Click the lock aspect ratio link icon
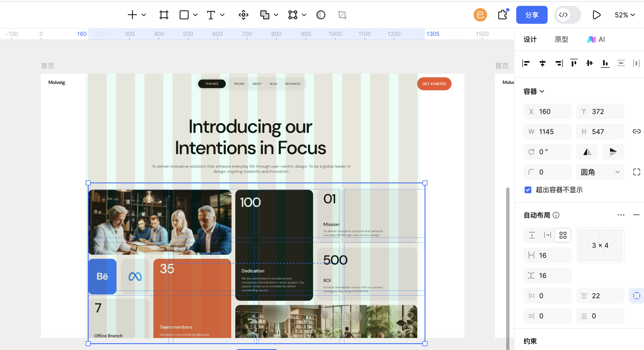Screen dimensions: 644x350 (x=636, y=132)
